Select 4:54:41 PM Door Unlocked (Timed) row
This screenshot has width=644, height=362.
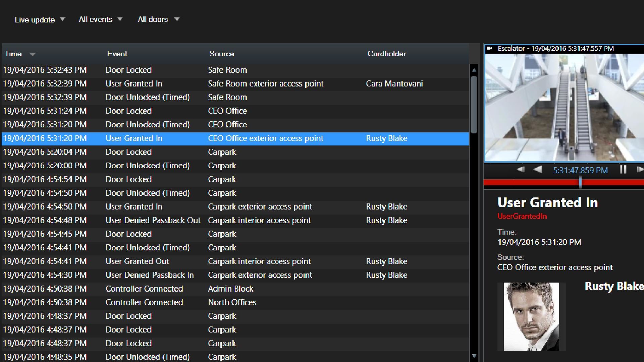click(235, 248)
